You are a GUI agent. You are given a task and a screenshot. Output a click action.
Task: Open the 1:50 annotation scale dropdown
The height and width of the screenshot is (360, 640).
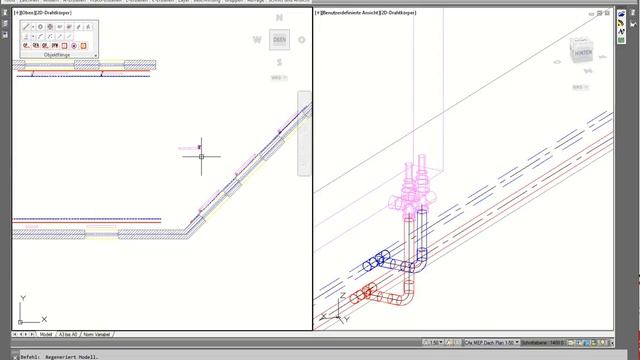click(433, 342)
